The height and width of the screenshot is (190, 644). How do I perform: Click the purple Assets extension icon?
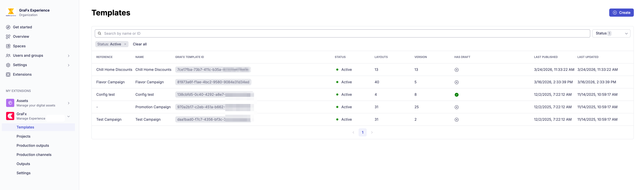(x=10, y=103)
